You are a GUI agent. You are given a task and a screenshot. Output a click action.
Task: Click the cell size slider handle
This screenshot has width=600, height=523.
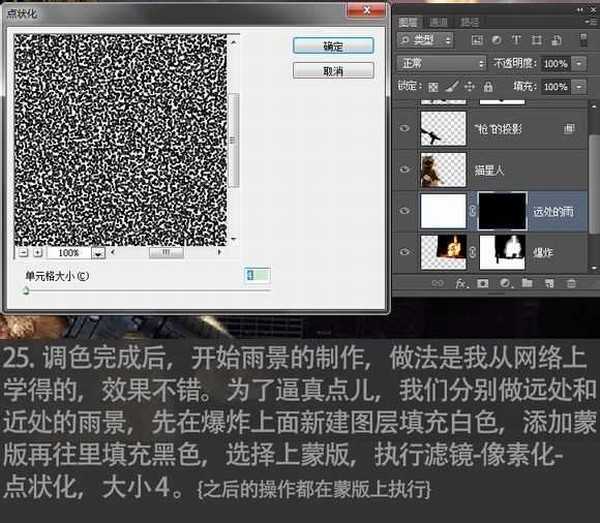click(x=26, y=291)
